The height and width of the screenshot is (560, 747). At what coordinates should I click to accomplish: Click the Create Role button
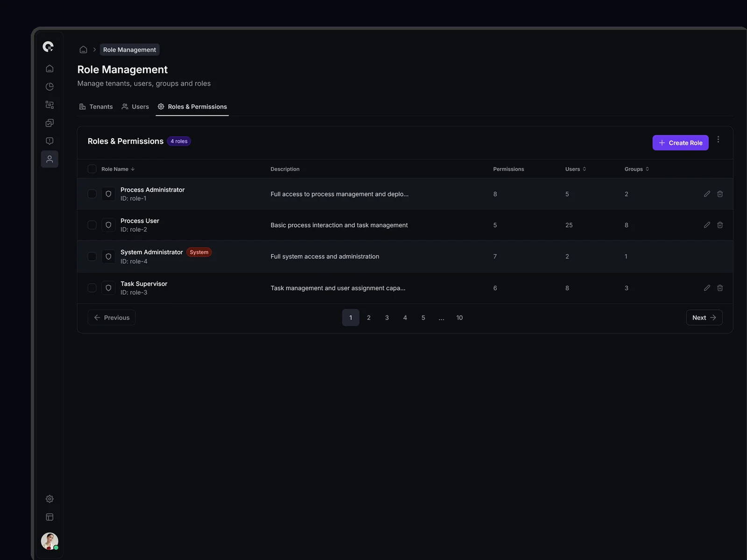coord(680,143)
